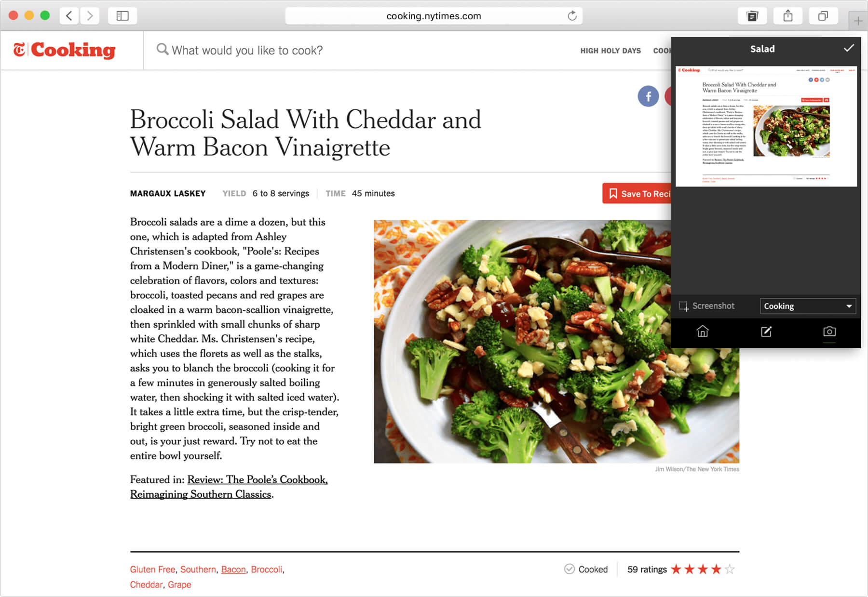Viewport: 868px width, 597px height.
Task: Open Safari's share sheet icon
Action: pyautogui.click(x=788, y=16)
